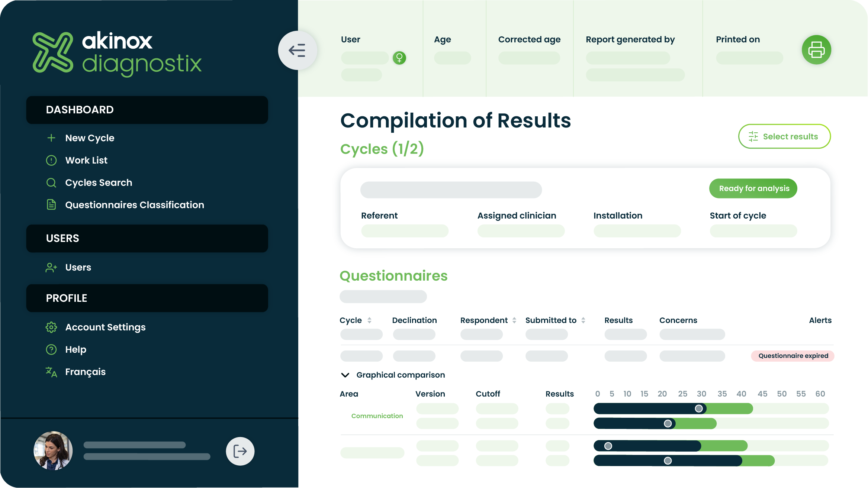Click the Ready for analysis button
This screenshot has width=868, height=488.
pos(753,188)
